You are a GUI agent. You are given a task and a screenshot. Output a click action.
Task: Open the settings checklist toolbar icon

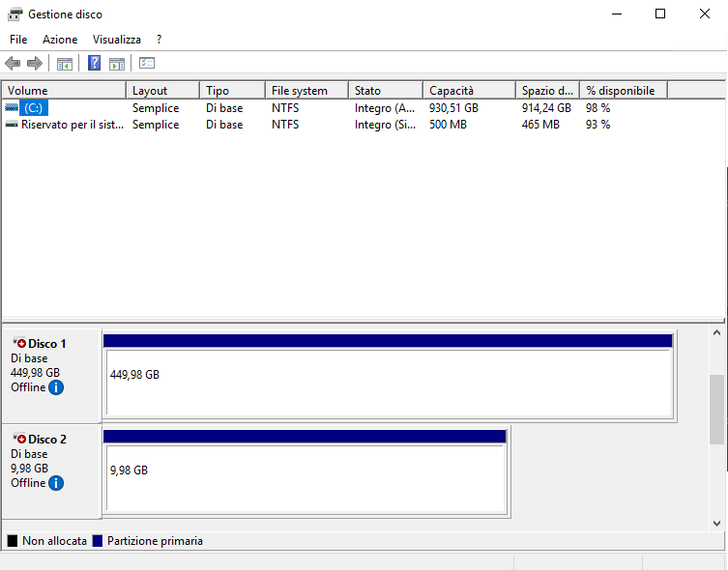click(x=147, y=63)
